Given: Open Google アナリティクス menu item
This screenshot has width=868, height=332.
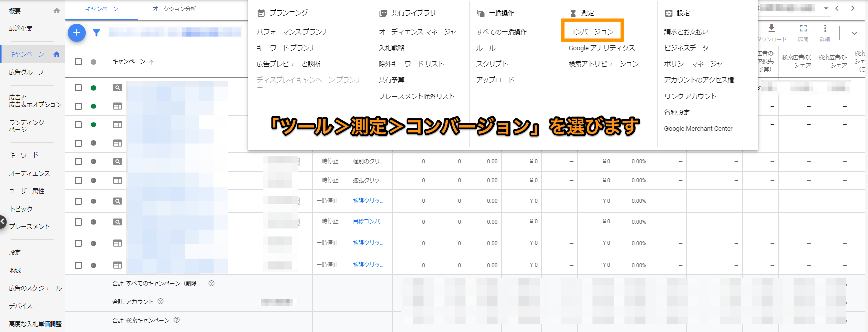Looking at the screenshot, I should coord(602,48).
